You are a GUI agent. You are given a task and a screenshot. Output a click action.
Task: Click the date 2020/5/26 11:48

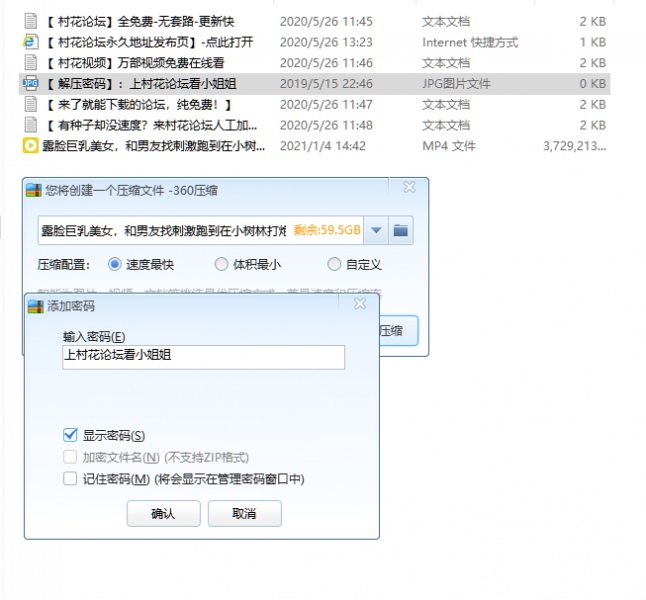(x=326, y=125)
